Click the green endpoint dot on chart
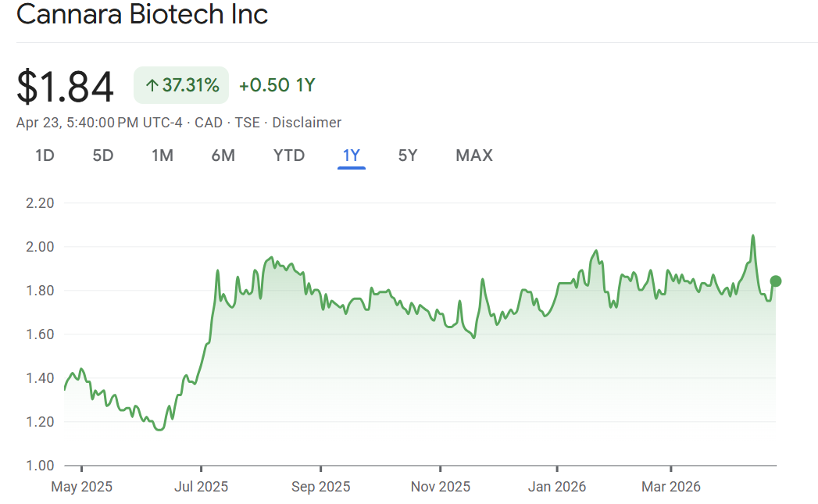This screenshot has width=818, height=504. tap(776, 281)
